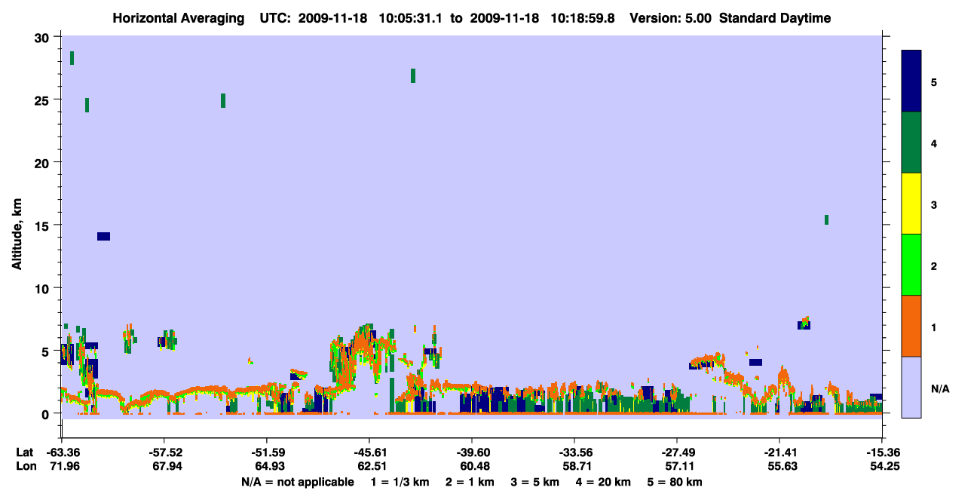Click the "1 = 1/3 km" legend entry

(x=401, y=482)
